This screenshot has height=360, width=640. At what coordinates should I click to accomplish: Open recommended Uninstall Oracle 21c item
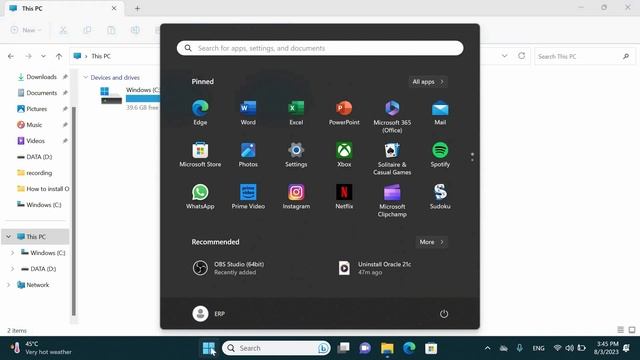pos(375,268)
